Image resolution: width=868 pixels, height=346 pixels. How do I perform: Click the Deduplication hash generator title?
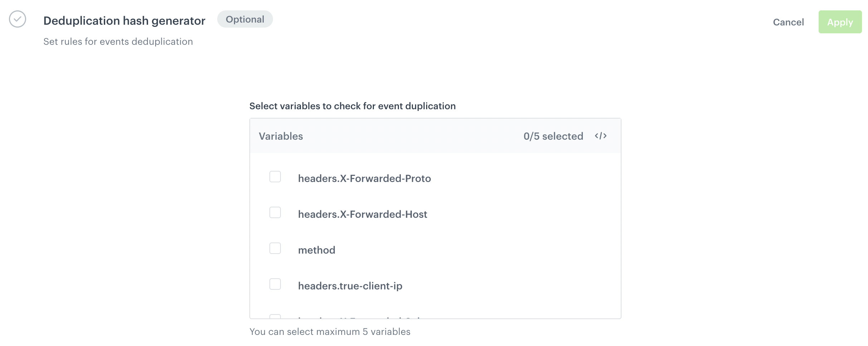(x=124, y=20)
